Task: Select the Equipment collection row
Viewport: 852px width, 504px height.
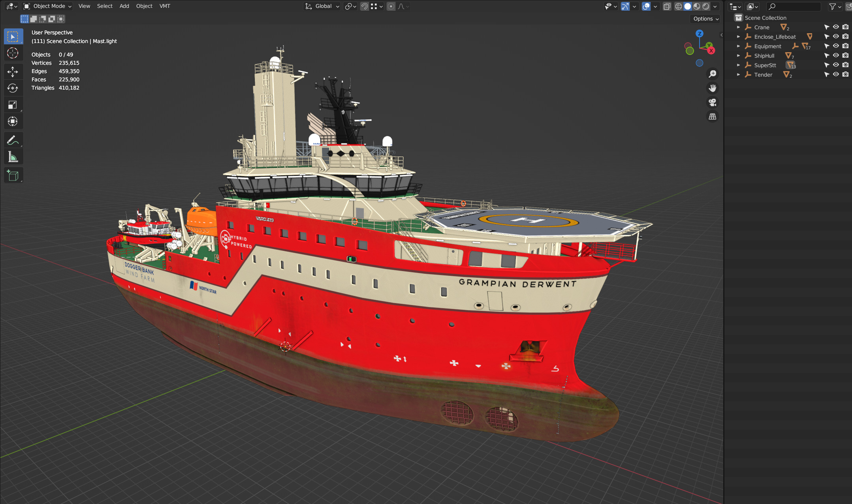Action: [788, 46]
